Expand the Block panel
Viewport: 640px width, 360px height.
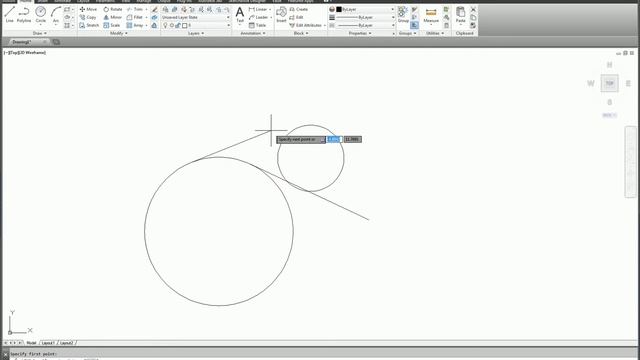(301, 33)
